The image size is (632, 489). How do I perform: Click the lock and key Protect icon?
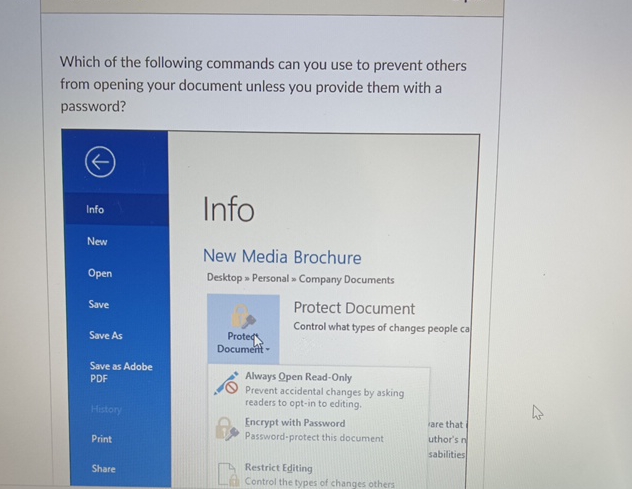[x=243, y=316]
